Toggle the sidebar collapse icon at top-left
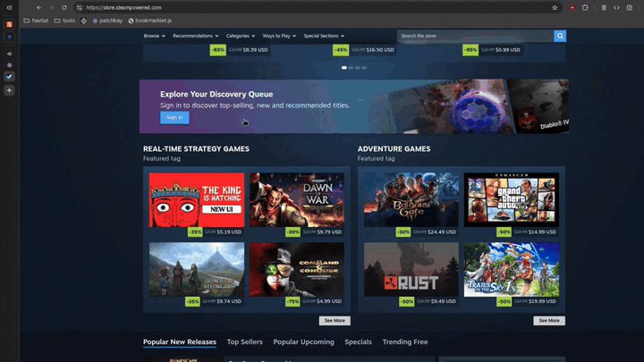Viewport: 644px width, 362px height. pyautogui.click(x=9, y=8)
